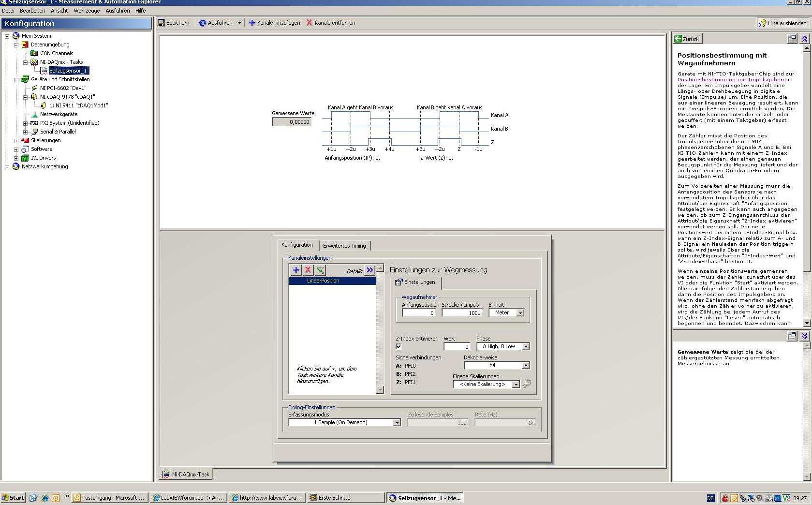Select the LinearPosition channel in the list
812x505 pixels.
332,281
